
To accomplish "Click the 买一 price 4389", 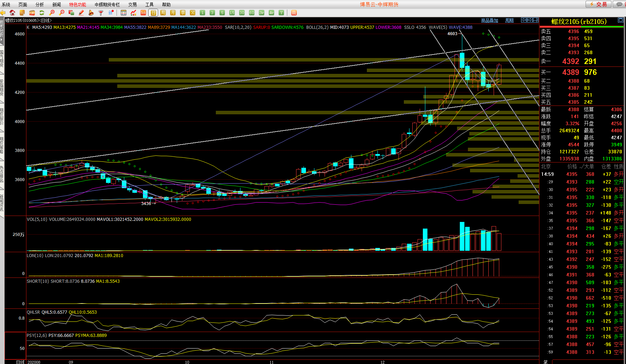I will 570,72.
